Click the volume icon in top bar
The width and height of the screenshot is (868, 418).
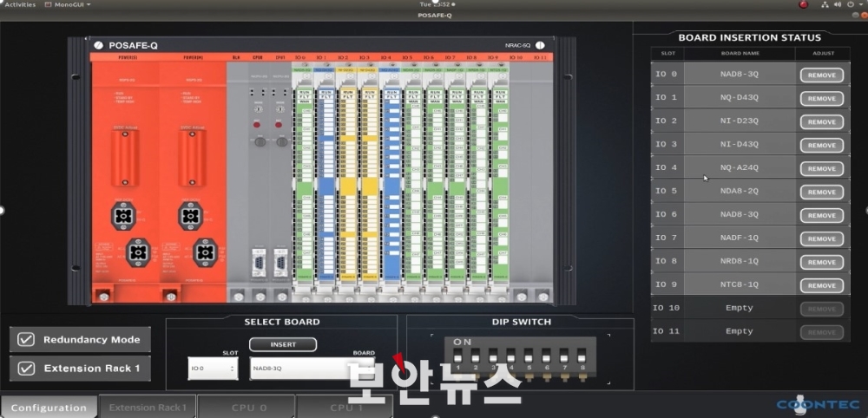coord(838,4)
